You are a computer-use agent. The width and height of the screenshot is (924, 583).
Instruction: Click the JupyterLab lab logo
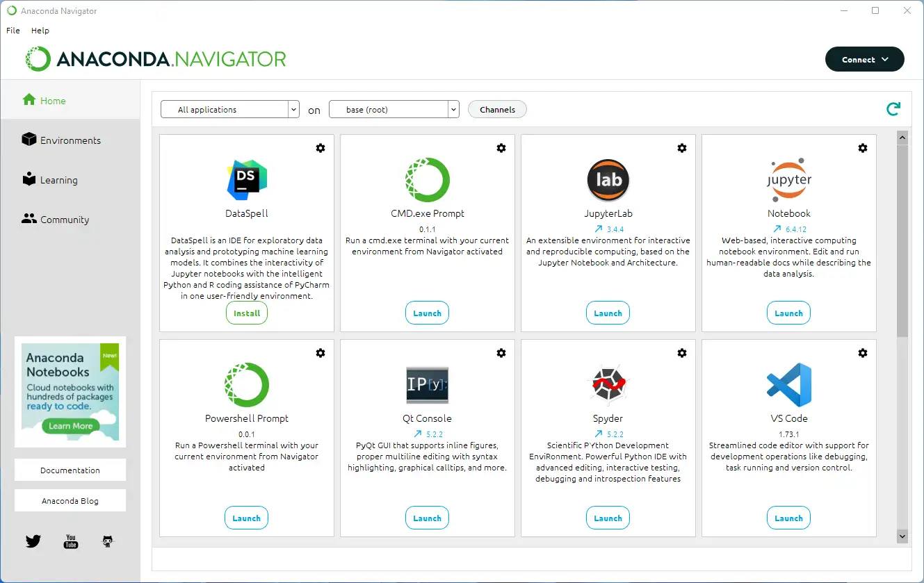tap(608, 180)
